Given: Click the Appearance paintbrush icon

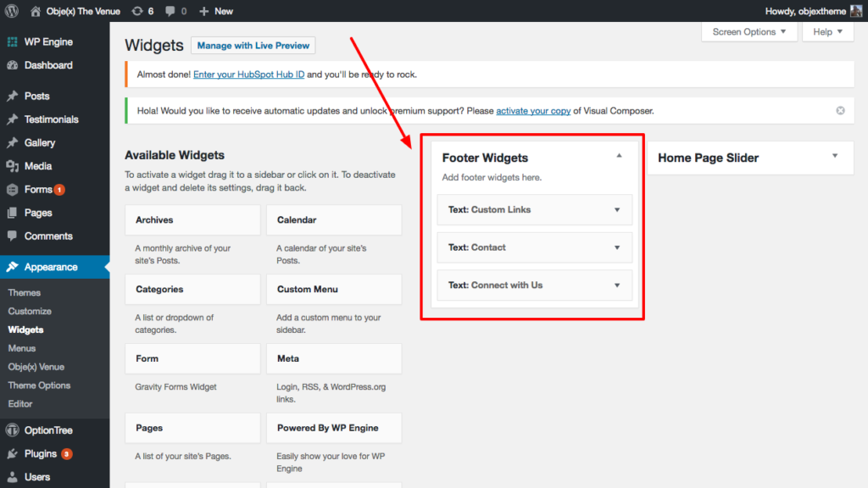Looking at the screenshot, I should coord(12,267).
